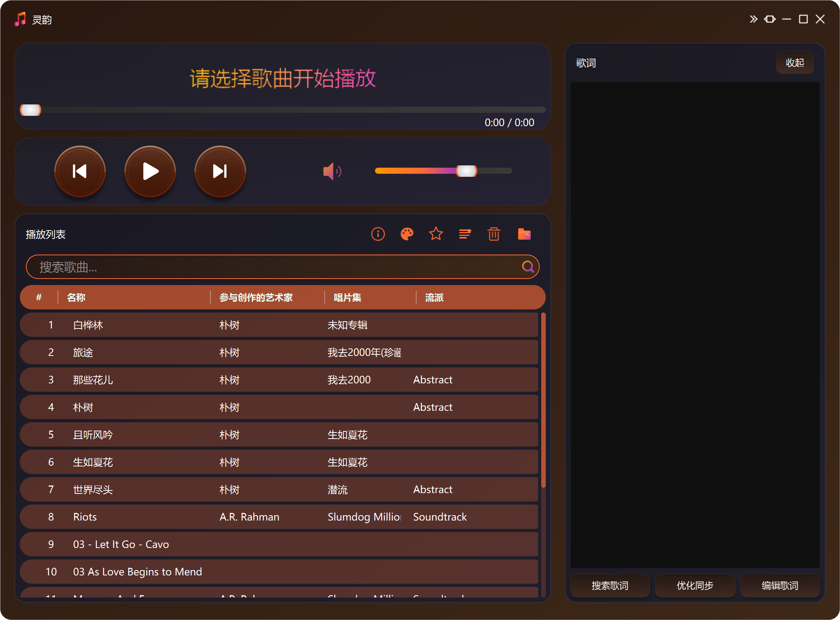The height and width of the screenshot is (620, 840).
Task: Click the palette theme icon
Action: click(407, 234)
